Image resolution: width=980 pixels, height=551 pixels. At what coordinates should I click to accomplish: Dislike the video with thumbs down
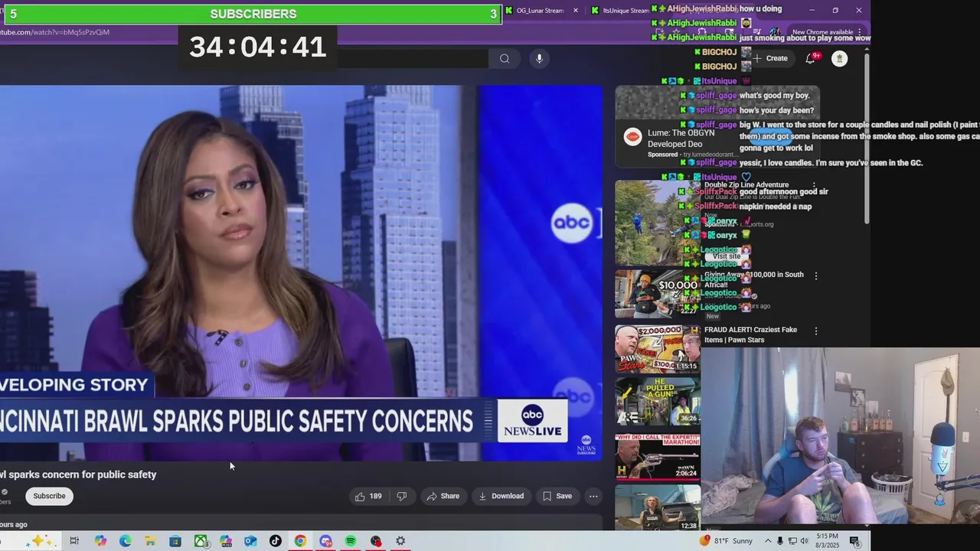[402, 496]
